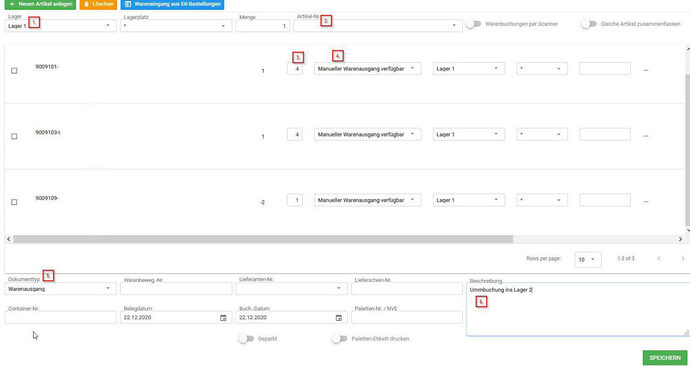Open Dokumenttyp dropdown showing Warenausgang

click(61, 289)
